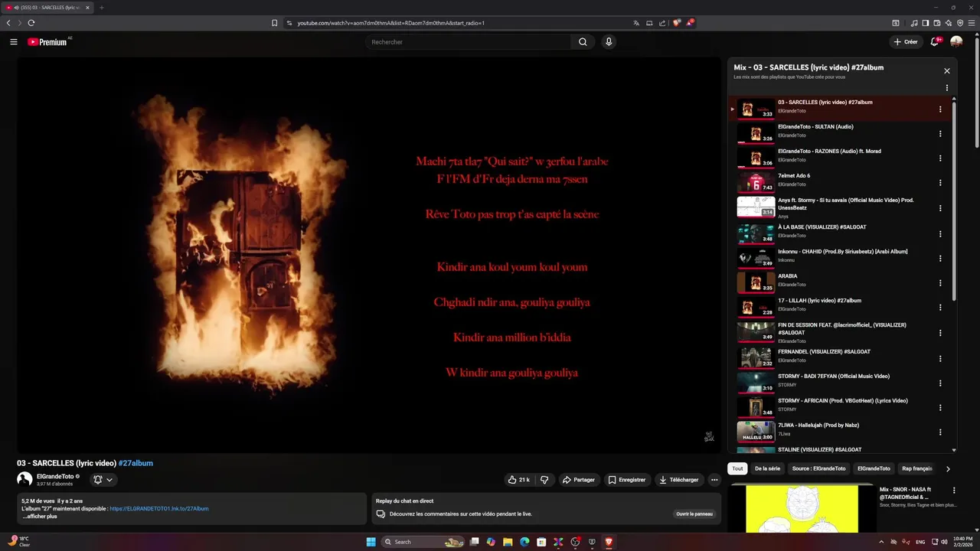This screenshot has height=551, width=980.
Task: Start voice search with microphone icon
Action: (x=609, y=42)
